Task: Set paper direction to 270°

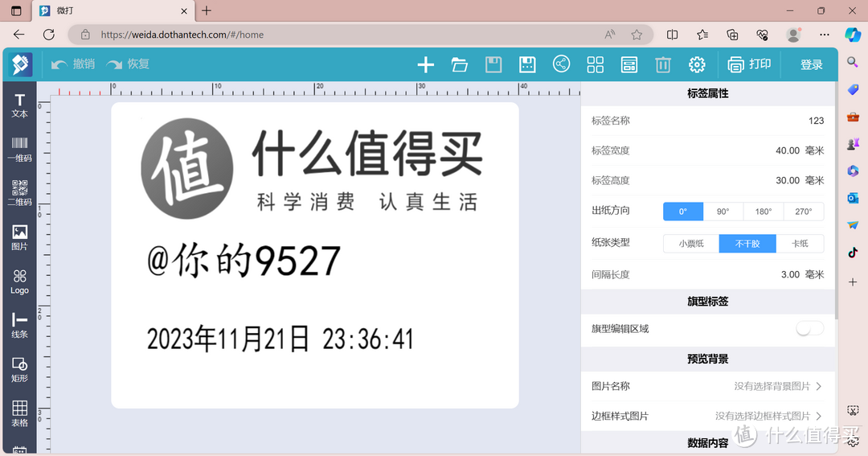Action: click(803, 211)
